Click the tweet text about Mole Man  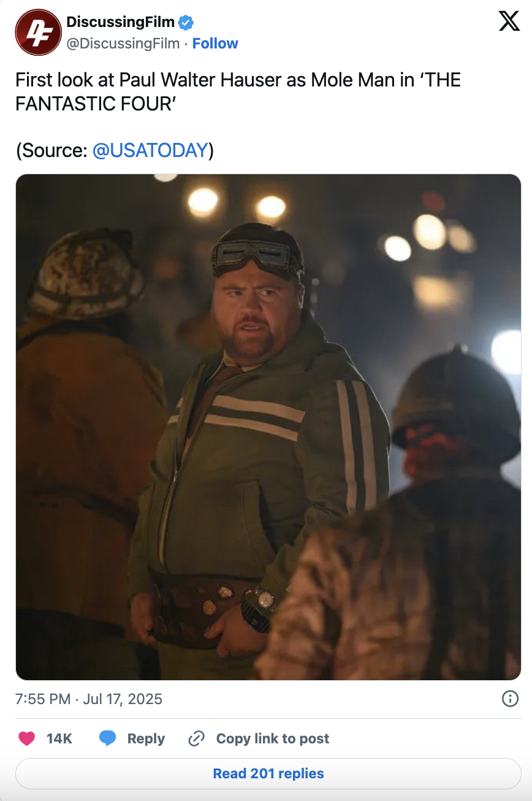point(238,91)
